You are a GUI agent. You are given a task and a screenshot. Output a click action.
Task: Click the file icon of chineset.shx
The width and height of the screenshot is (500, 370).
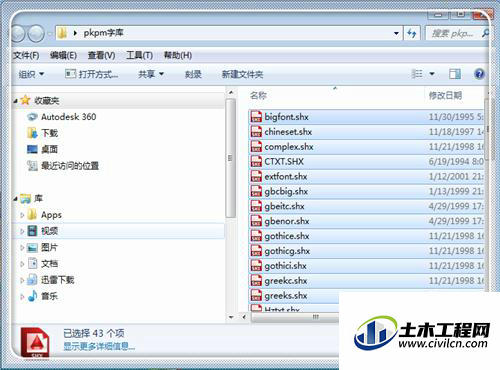256,132
